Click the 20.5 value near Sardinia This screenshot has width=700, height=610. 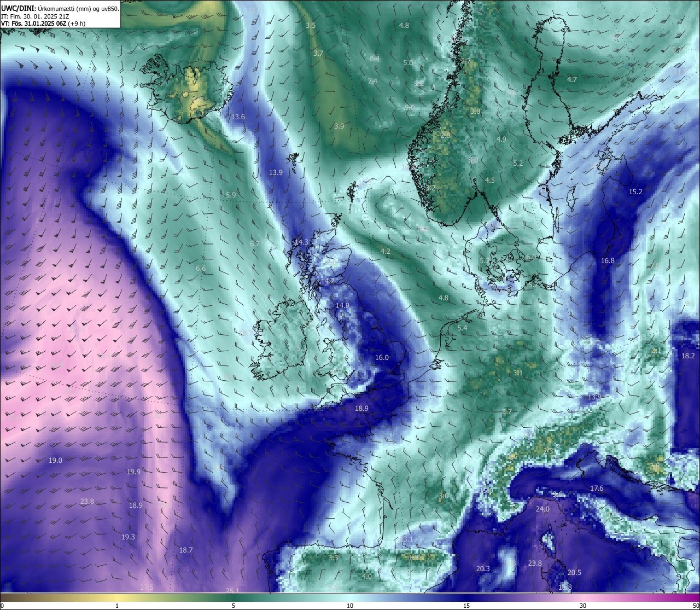(x=574, y=573)
